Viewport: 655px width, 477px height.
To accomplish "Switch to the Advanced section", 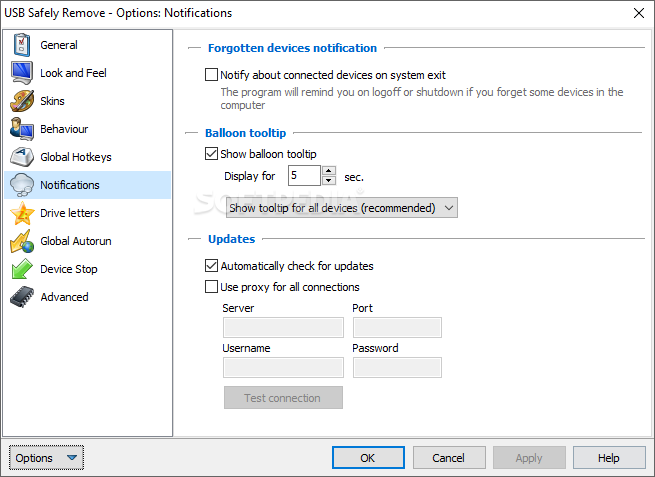I will pos(88,297).
